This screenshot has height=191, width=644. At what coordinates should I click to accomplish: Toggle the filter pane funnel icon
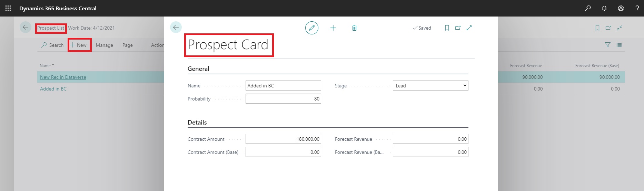(607, 45)
